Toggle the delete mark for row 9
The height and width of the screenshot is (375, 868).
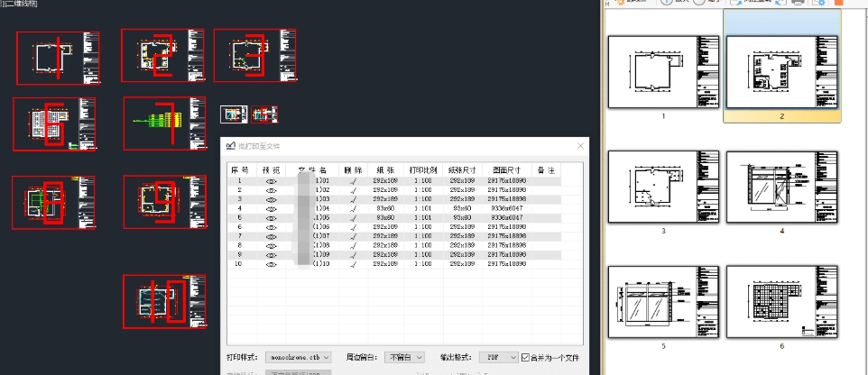coord(353,255)
